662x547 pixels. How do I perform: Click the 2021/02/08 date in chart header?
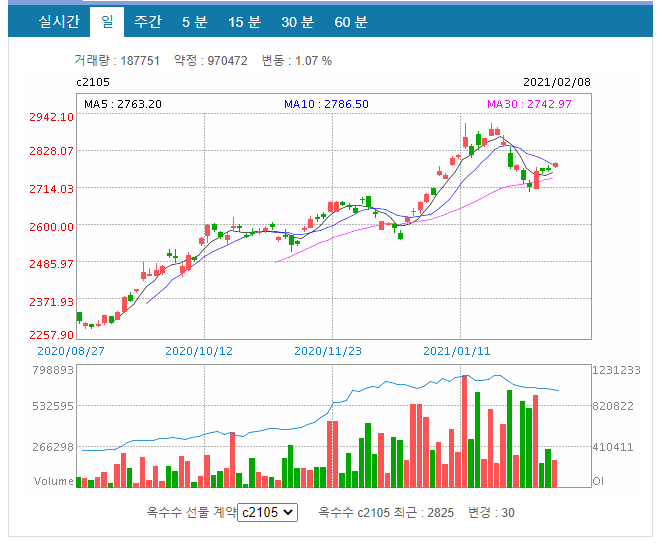pyautogui.click(x=557, y=82)
